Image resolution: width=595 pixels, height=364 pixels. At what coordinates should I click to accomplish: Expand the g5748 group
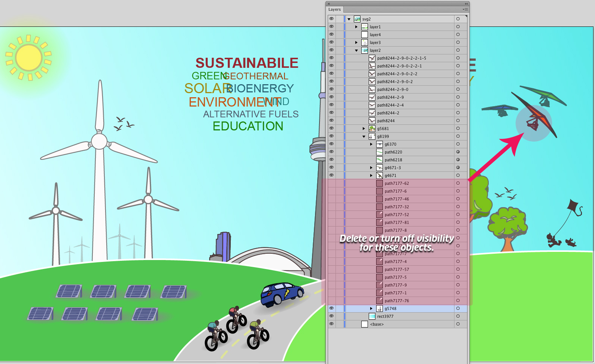(371, 308)
